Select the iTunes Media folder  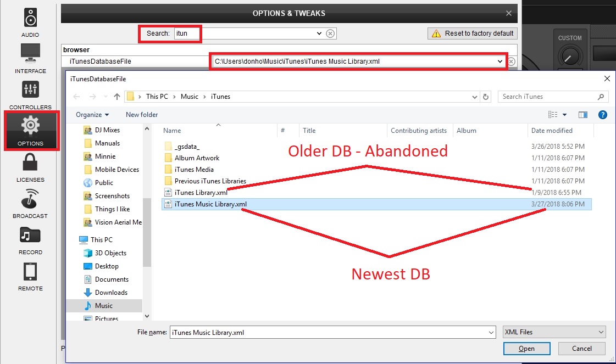[x=194, y=170]
